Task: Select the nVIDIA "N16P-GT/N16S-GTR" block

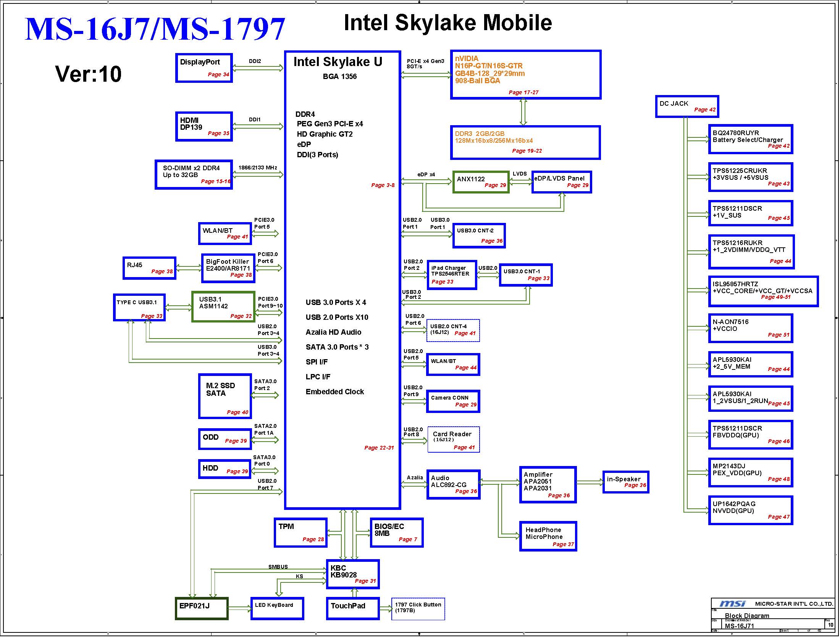Action: 526,74
